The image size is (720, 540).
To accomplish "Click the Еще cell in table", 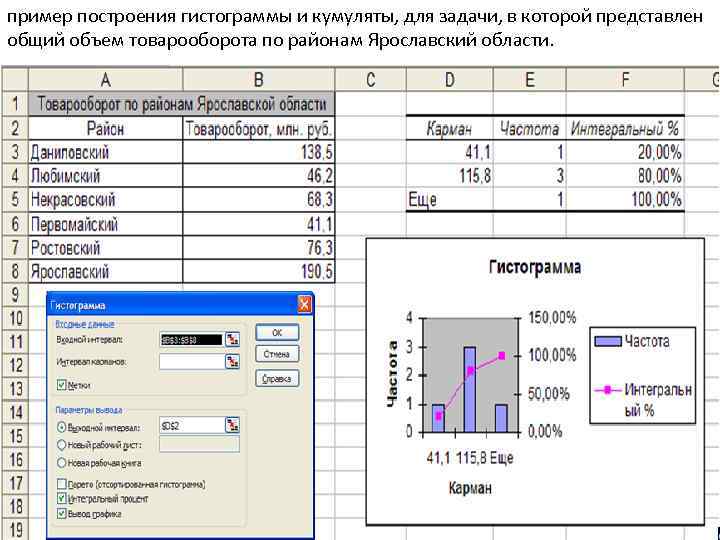I will [450, 200].
